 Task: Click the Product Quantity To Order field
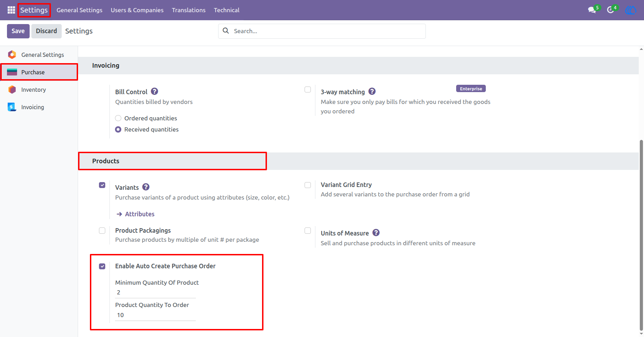point(155,315)
